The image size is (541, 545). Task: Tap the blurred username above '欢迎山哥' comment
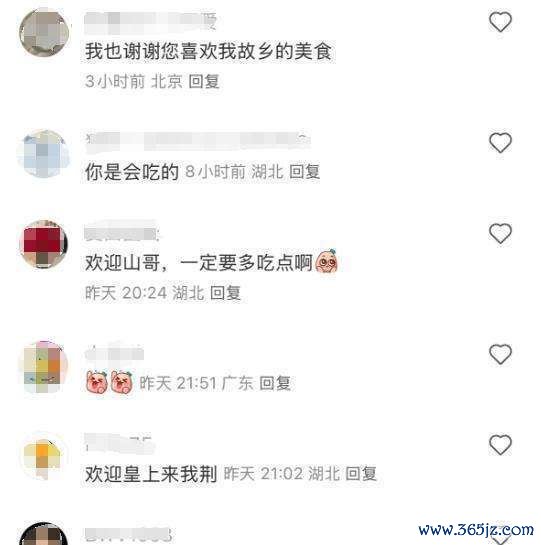coord(122,231)
